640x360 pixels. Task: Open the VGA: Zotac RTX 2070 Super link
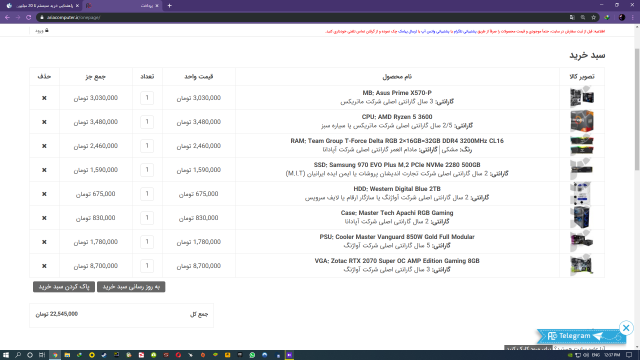pos(397,261)
